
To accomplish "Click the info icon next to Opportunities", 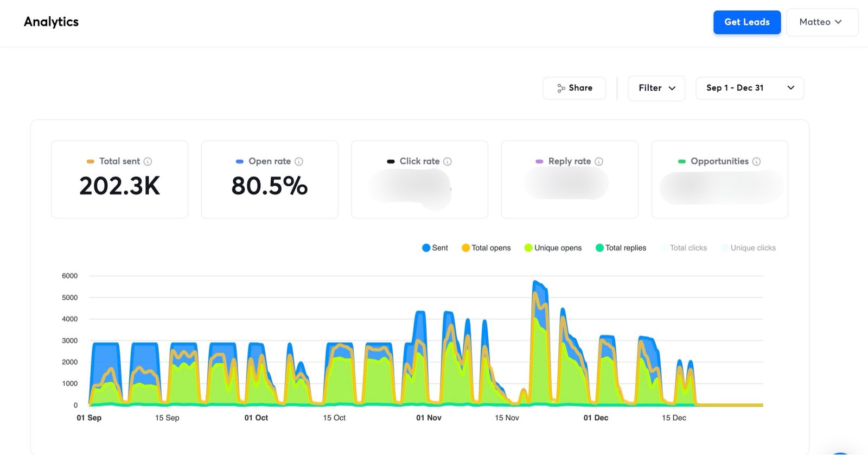I will click(756, 161).
